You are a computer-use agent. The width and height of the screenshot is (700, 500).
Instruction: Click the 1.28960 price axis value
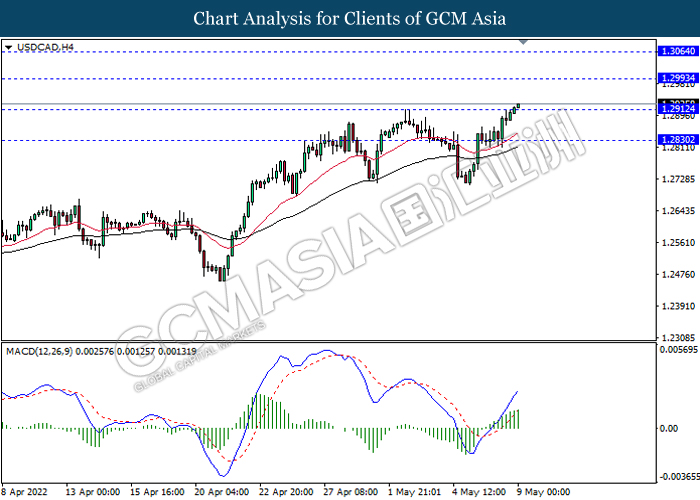(678, 117)
